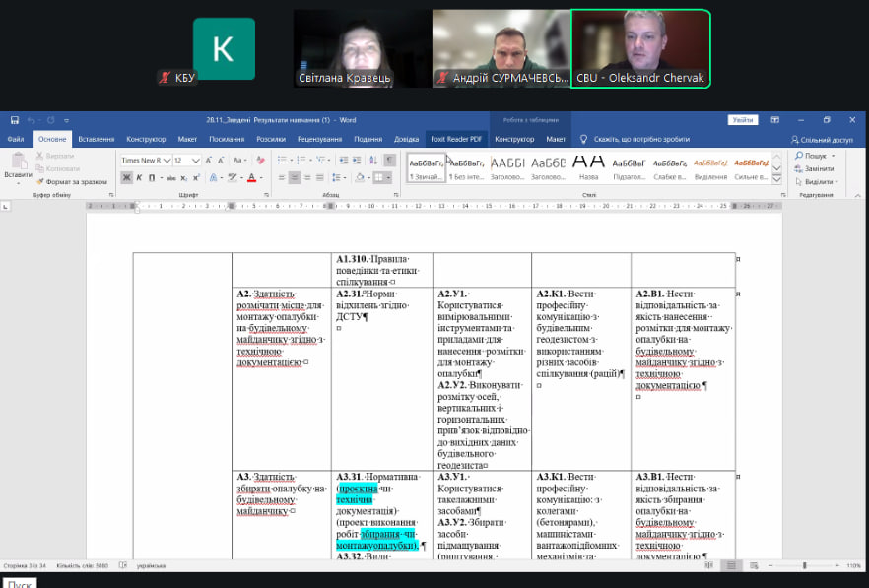Click the sort ascending icon
Screen dimensions: 869x588
point(373,161)
